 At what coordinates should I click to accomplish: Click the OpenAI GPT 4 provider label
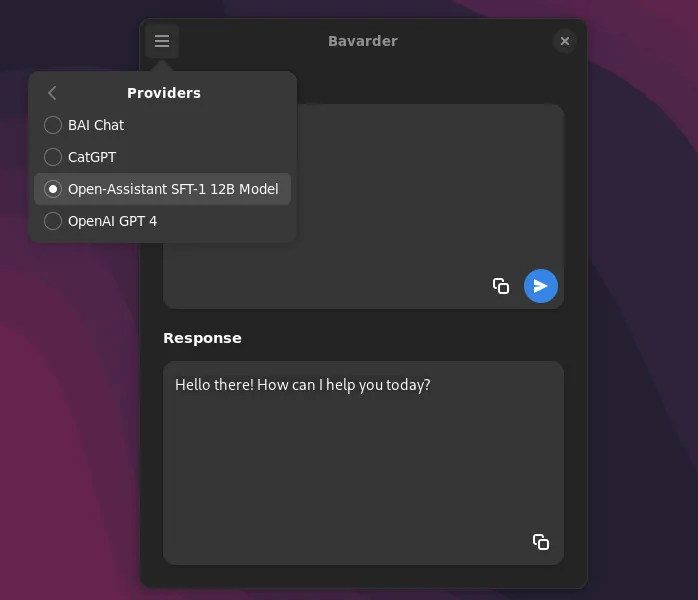[112, 221]
